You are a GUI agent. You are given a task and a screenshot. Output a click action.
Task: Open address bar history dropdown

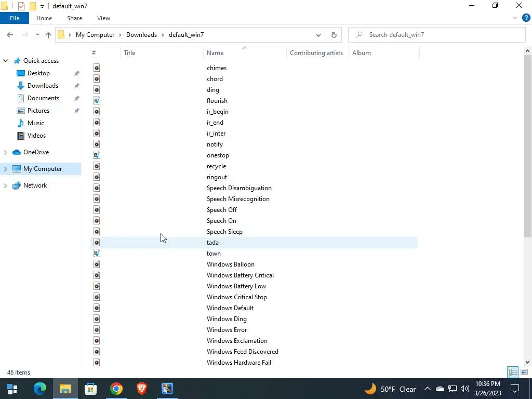pyautogui.click(x=318, y=35)
